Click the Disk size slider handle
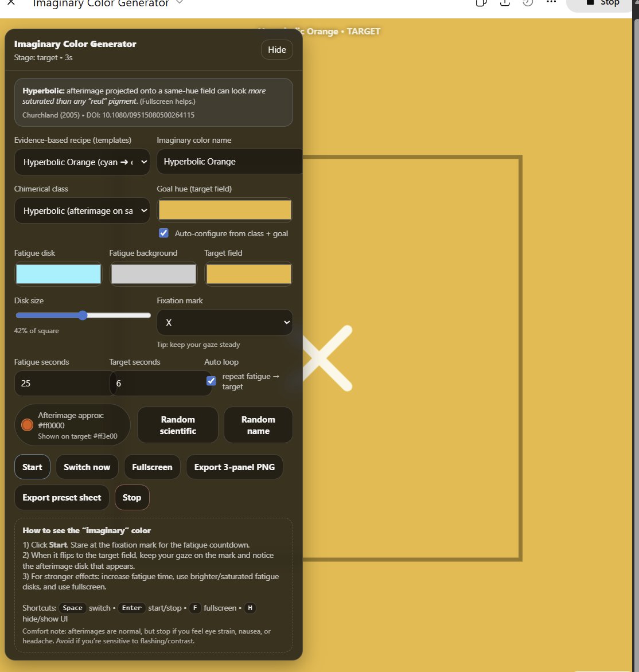The height and width of the screenshot is (672, 639). [83, 315]
